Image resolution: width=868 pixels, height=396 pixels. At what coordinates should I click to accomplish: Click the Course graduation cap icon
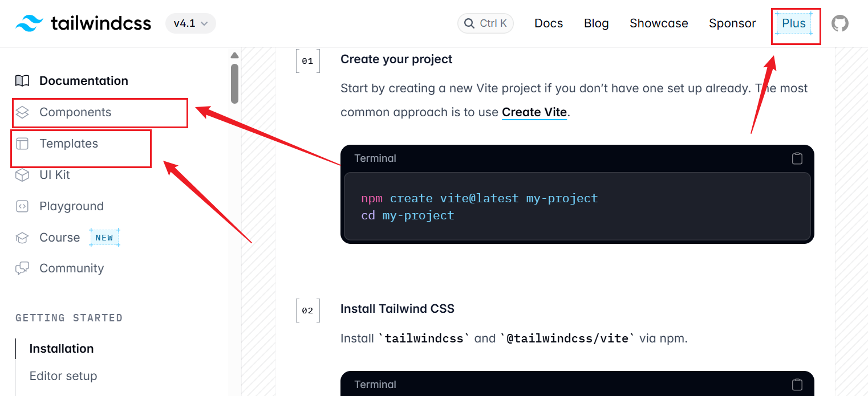[x=22, y=238]
